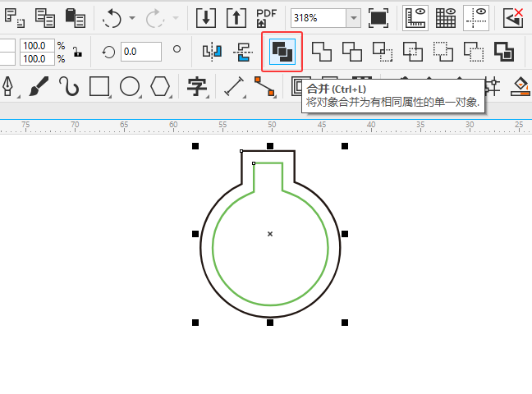The width and height of the screenshot is (532, 394).
Task: Click the Trim shapes icon
Action: click(x=352, y=52)
